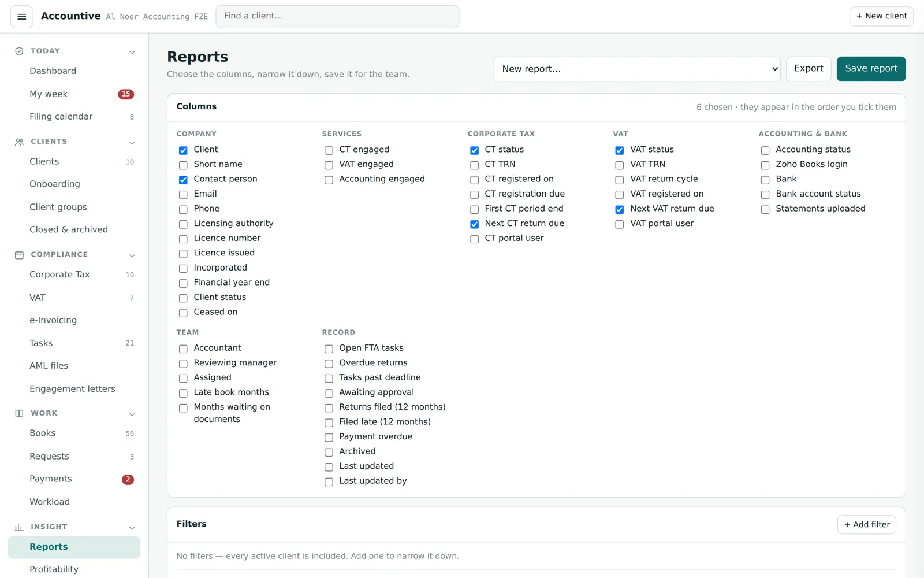Enable the Last updated by column
This screenshot has height=578, width=924.
(329, 482)
